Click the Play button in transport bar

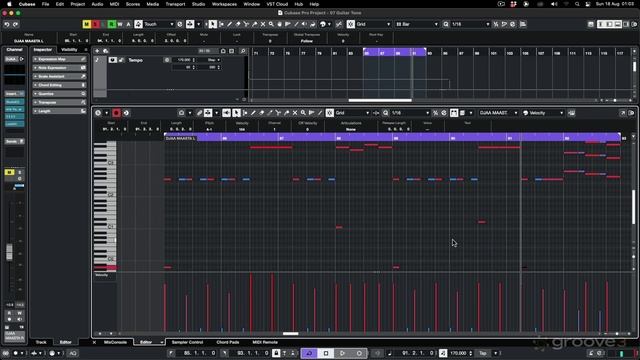(x=342, y=353)
